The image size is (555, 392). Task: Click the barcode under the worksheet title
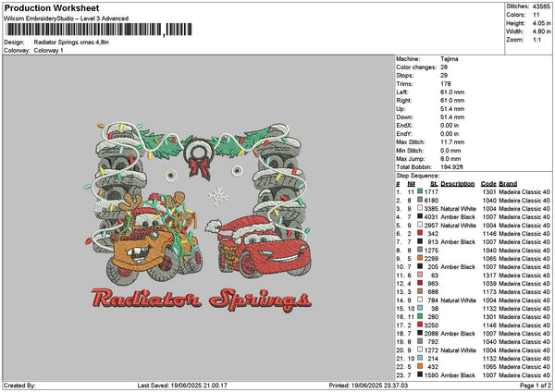(99, 30)
